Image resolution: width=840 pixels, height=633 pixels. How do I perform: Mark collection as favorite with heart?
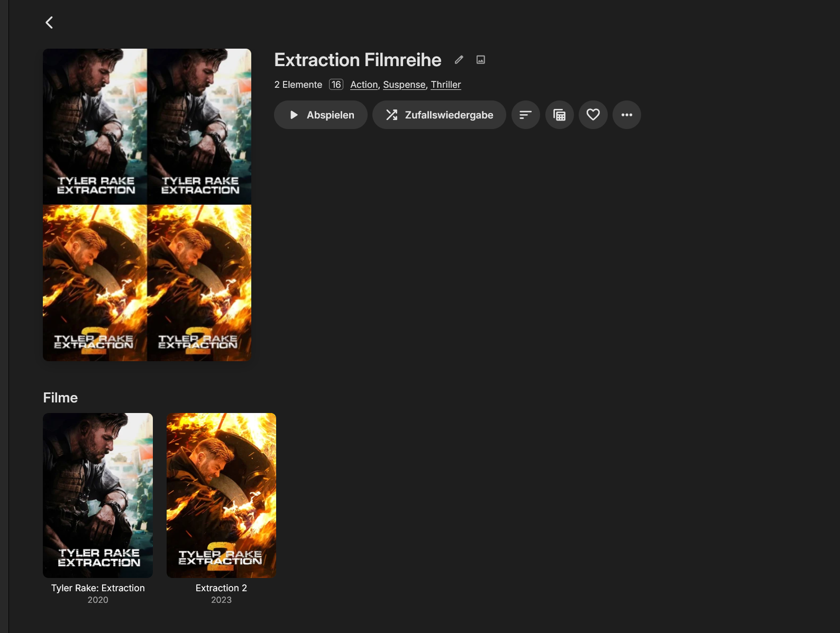pyautogui.click(x=593, y=115)
